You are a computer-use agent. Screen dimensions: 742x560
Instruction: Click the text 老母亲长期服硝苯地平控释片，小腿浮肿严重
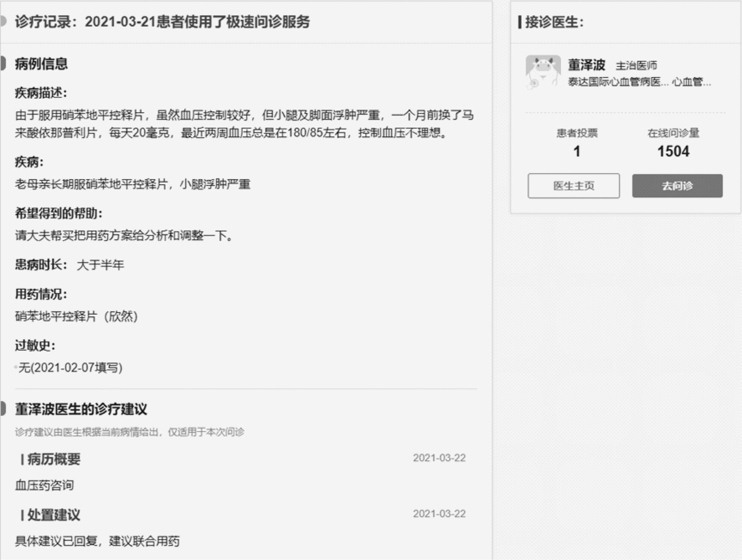click(133, 184)
